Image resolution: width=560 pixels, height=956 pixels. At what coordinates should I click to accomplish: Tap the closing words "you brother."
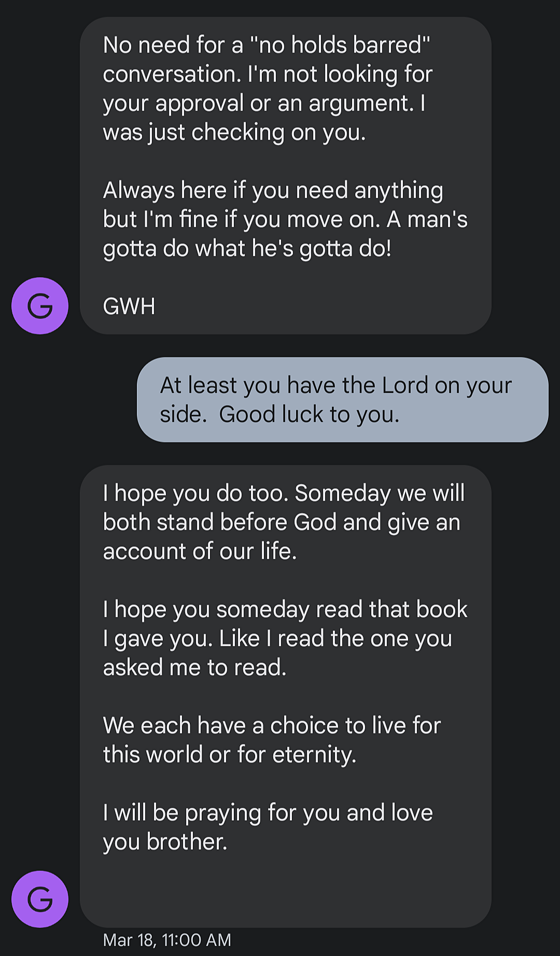click(165, 841)
